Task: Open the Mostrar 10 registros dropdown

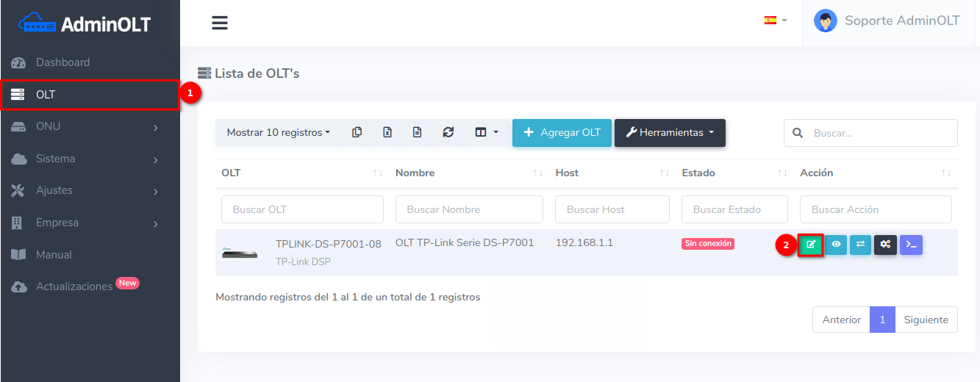Action: point(278,133)
